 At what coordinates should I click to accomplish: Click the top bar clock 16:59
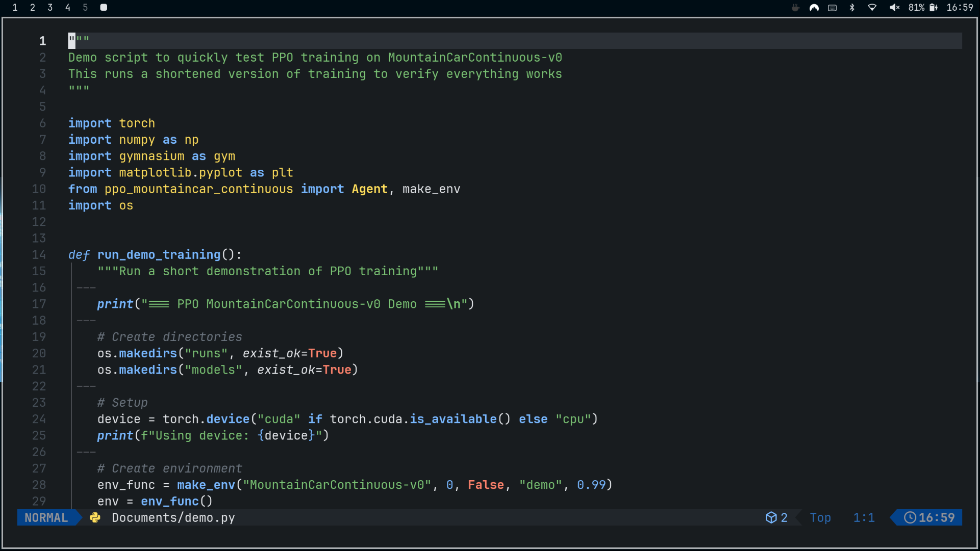pyautogui.click(x=960, y=8)
